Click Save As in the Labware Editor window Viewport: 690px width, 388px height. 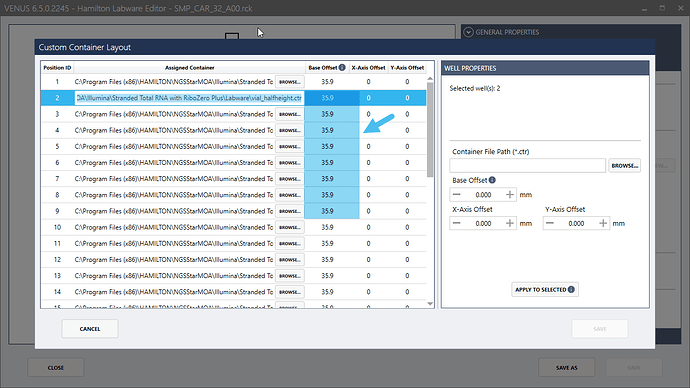566,367
